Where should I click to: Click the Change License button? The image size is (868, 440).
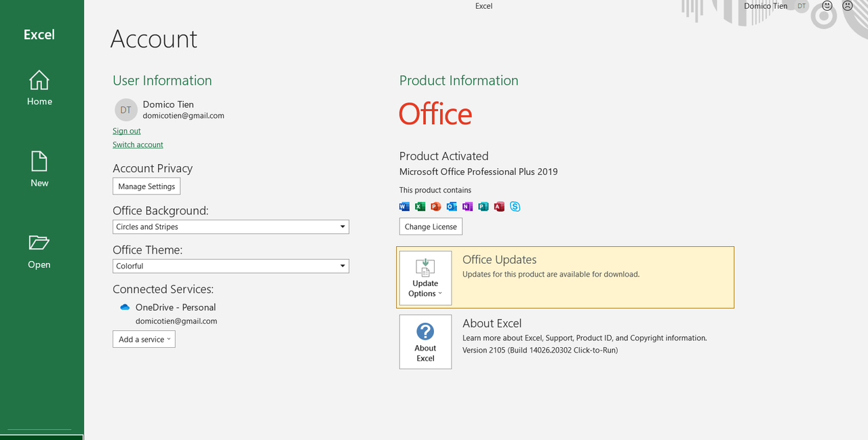[x=431, y=226]
